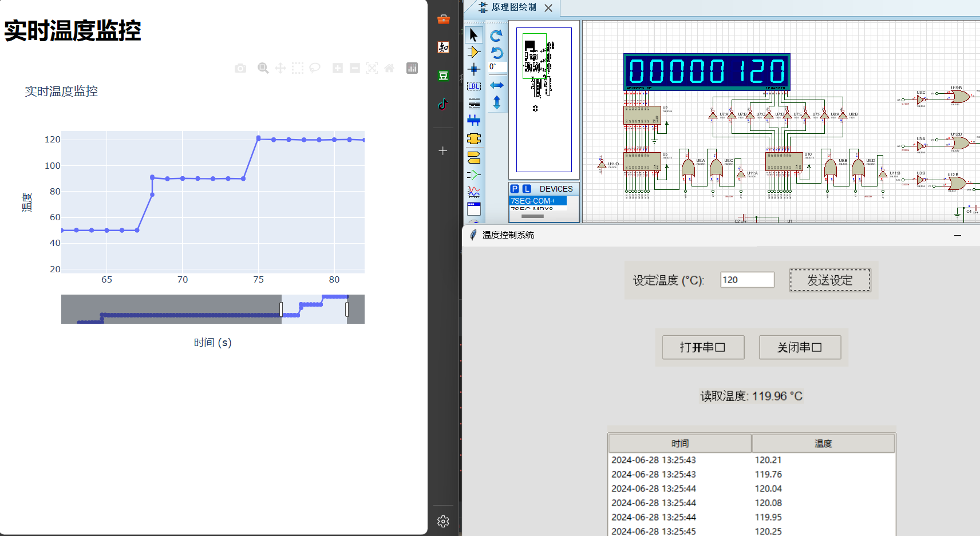980x536 pixels.
Task: Click the schematic overview thumbnail
Action: [544, 100]
